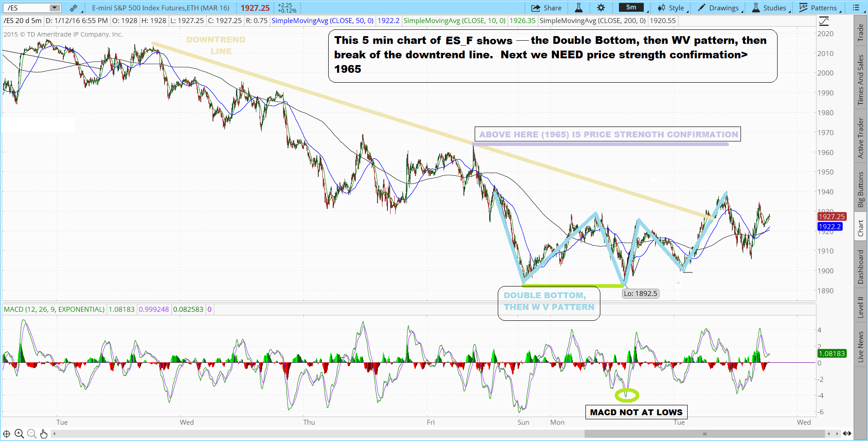Open the Style menu

(672, 8)
